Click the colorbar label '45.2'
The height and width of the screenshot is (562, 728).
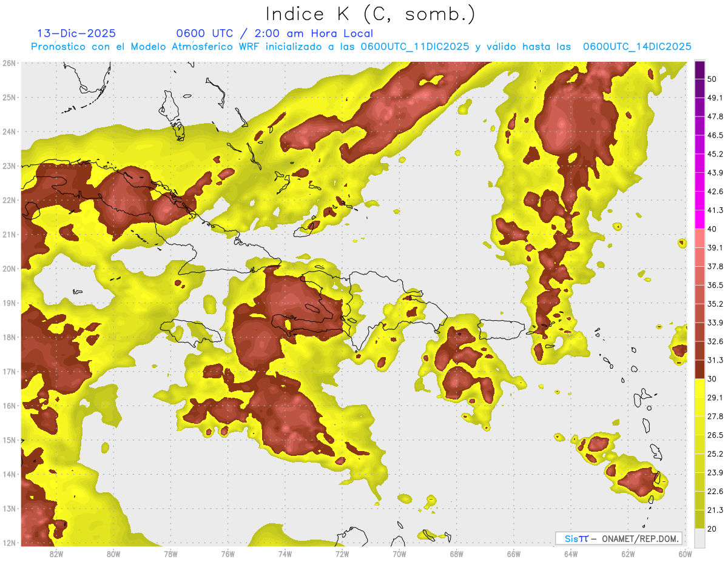715,154
